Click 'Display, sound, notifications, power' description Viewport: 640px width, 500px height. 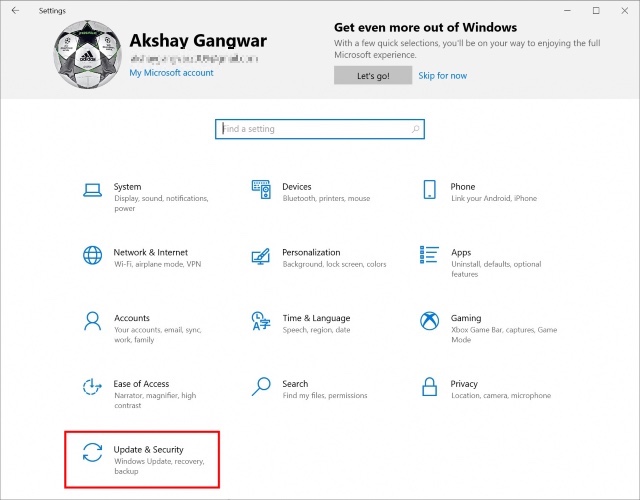[161, 203]
